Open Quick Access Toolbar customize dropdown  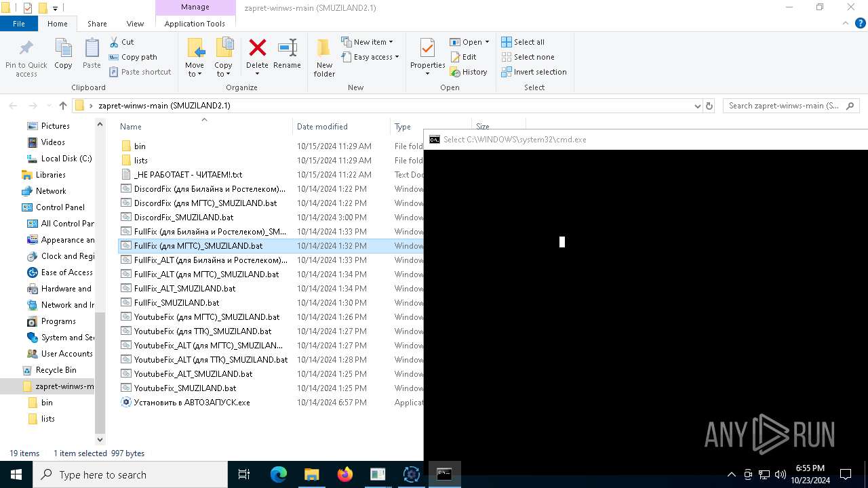[55, 9]
